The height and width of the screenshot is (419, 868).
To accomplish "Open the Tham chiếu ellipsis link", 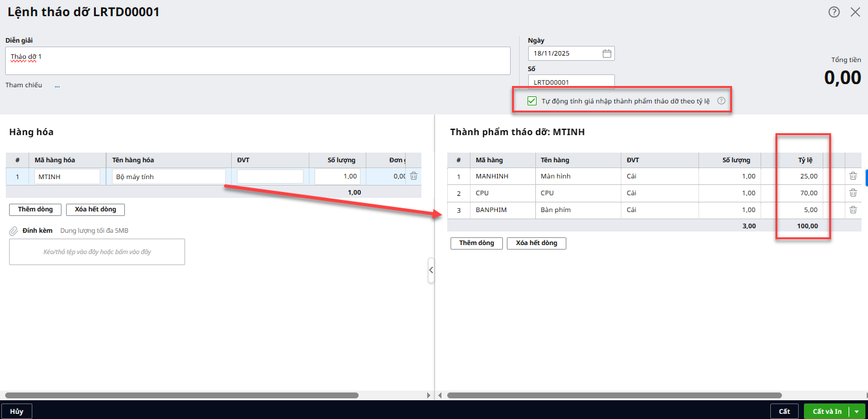I will tap(57, 85).
